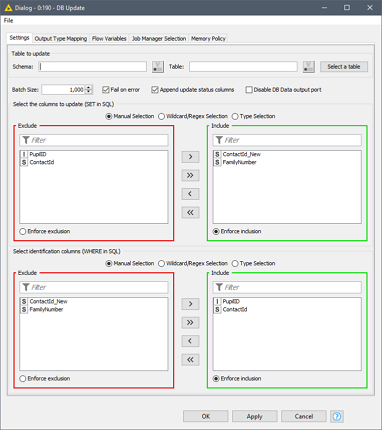Increase Batch Size with the spinner arrow
This screenshot has width=382, height=430.
tap(89, 88)
